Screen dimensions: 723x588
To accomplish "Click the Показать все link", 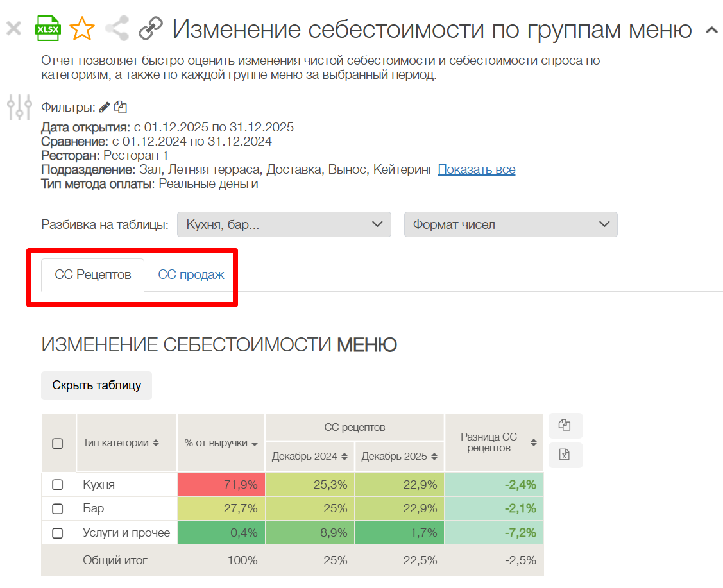I will point(476,169).
